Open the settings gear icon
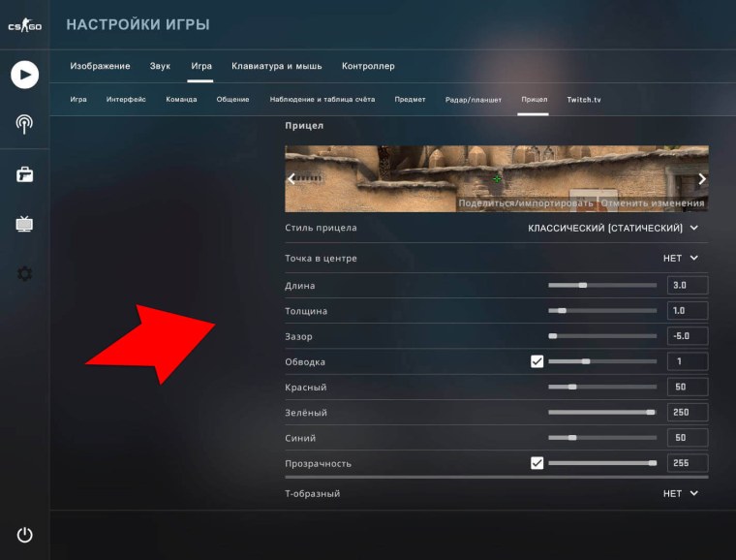 point(24,274)
